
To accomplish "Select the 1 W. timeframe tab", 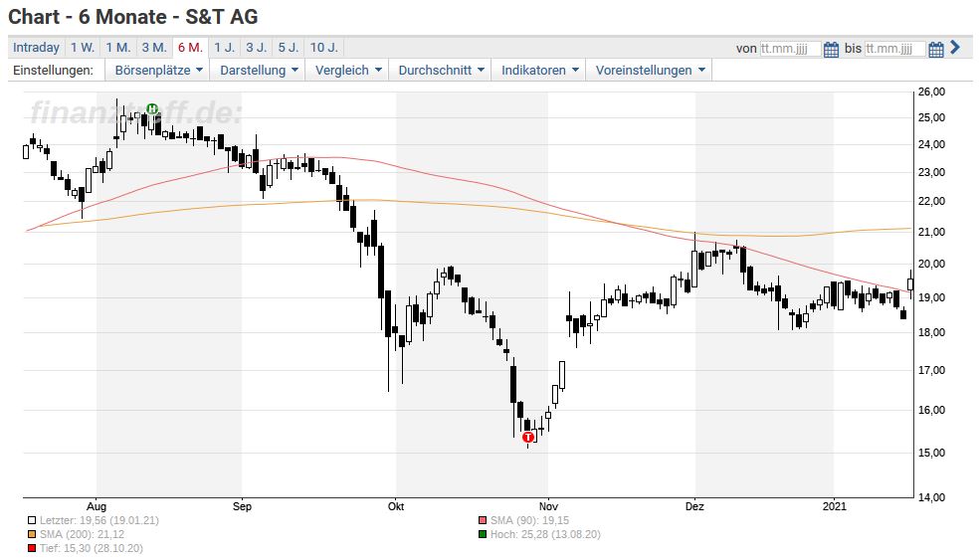I will click(83, 48).
